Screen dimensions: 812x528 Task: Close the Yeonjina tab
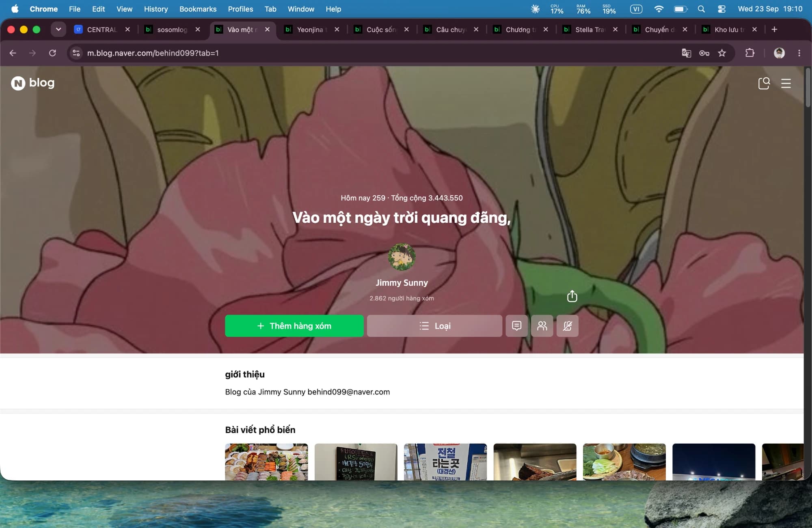[x=337, y=29]
